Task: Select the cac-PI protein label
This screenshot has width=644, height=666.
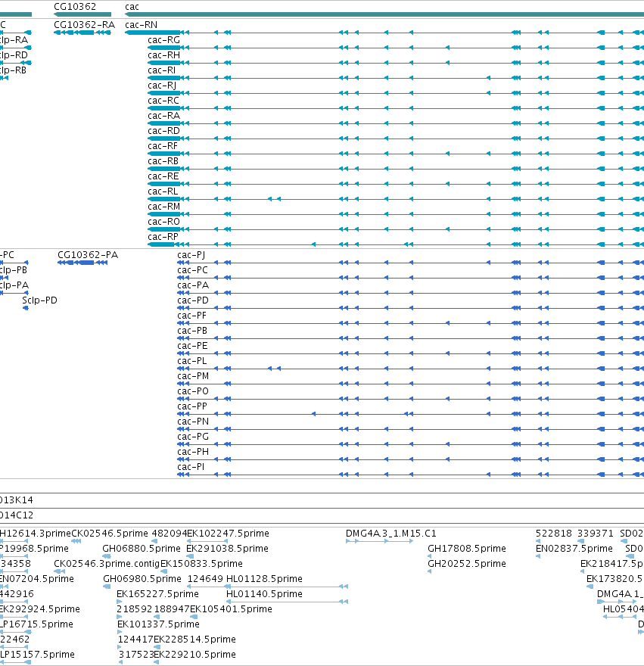Action: (191, 467)
